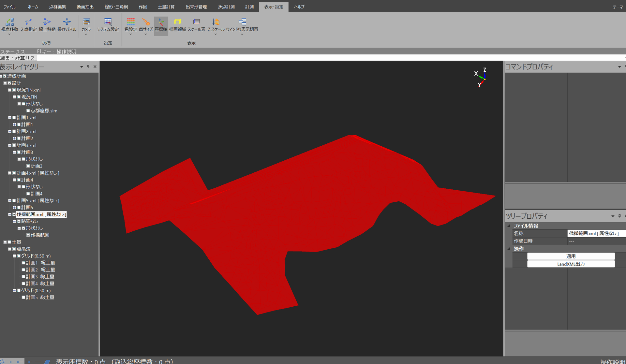This screenshot has height=364, width=626.
Task: Open the 操作パネル icon
Action: (x=67, y=22)
